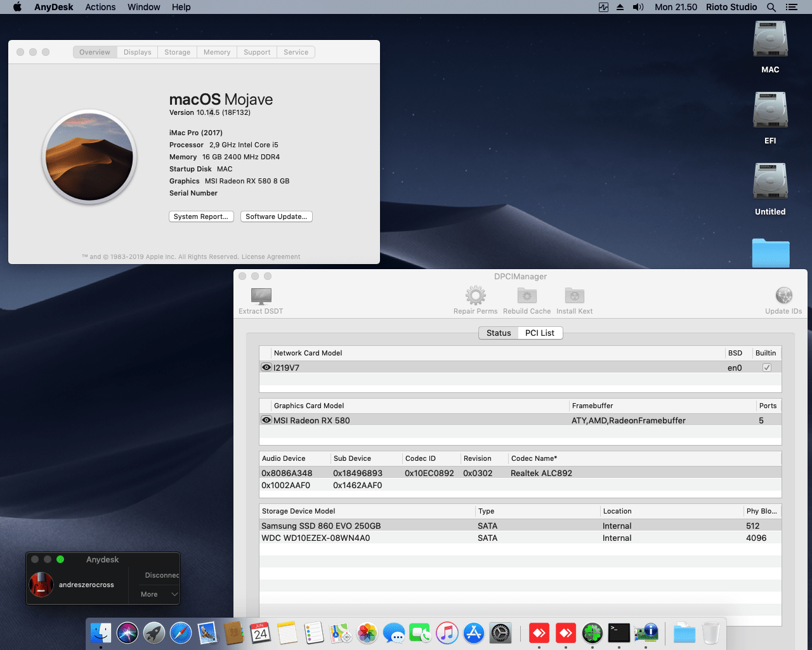
Task: Click the Extract DSDT icon in DPCIManager
Action: tap(260, 296)
